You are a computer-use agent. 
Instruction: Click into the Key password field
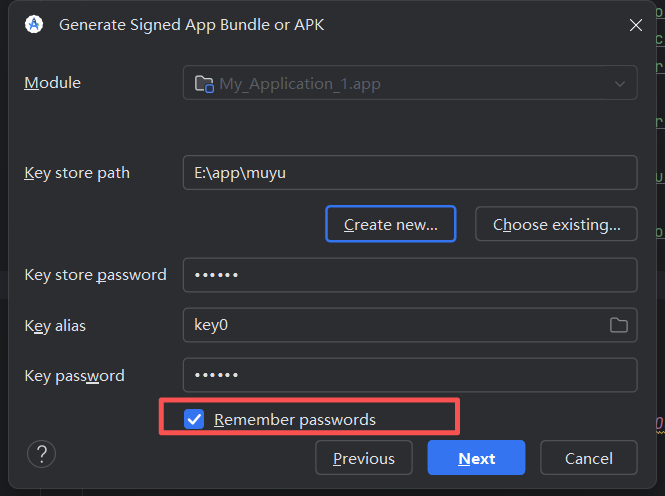pyautogui.click(x=410, y=376)
